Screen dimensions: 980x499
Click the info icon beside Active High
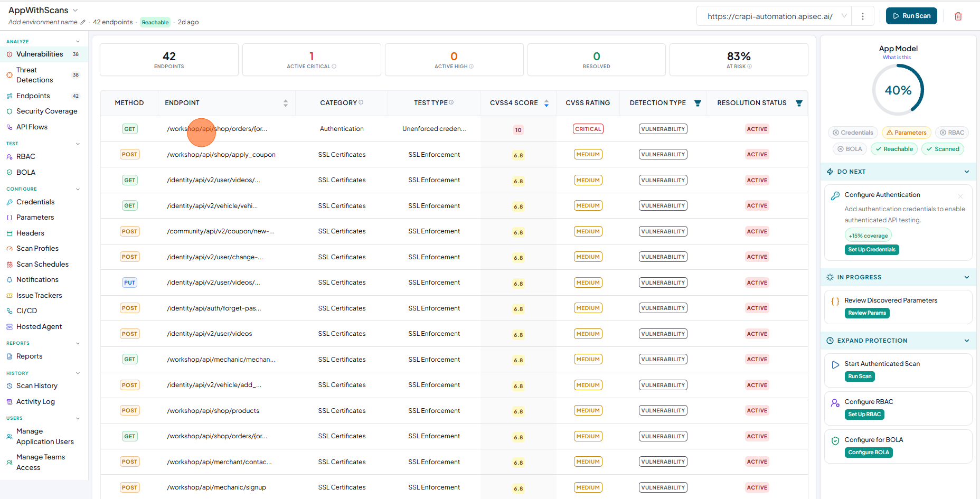click(472, 67)
